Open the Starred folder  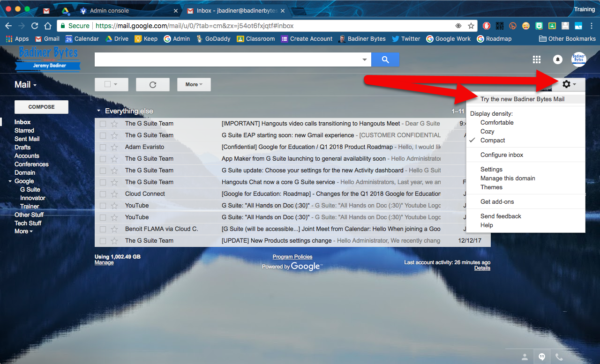[x=24, y=131]
